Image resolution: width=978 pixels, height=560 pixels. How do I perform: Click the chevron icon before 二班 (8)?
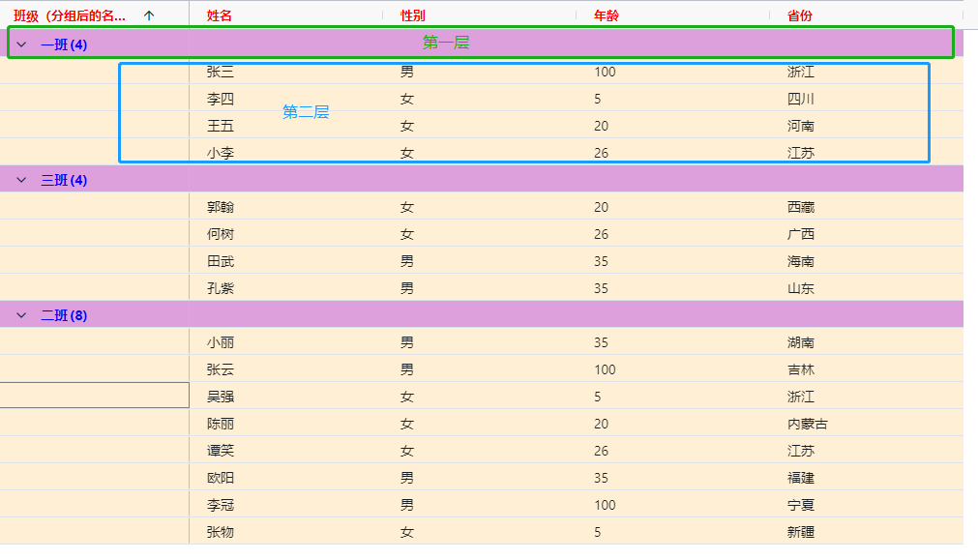pos(22,314)
